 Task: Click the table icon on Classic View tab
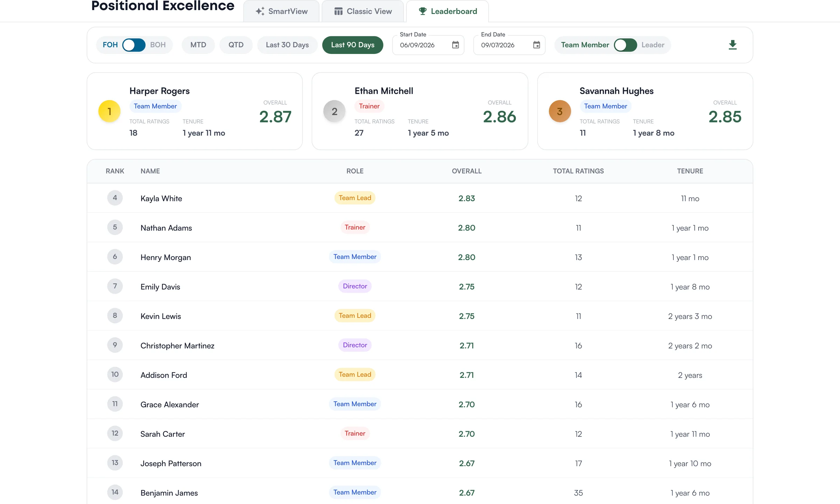[338, 11]
